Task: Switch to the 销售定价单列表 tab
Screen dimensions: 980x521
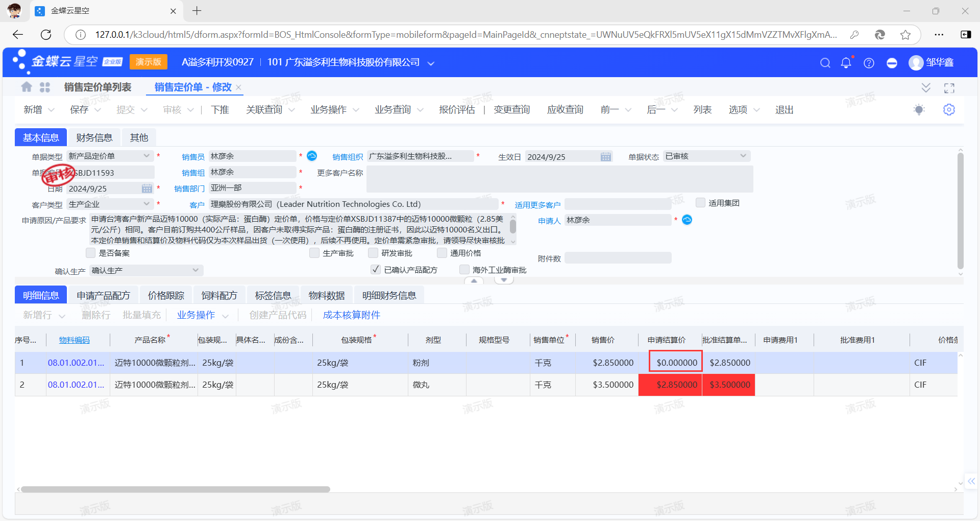Action: click(x=98, y=87)
